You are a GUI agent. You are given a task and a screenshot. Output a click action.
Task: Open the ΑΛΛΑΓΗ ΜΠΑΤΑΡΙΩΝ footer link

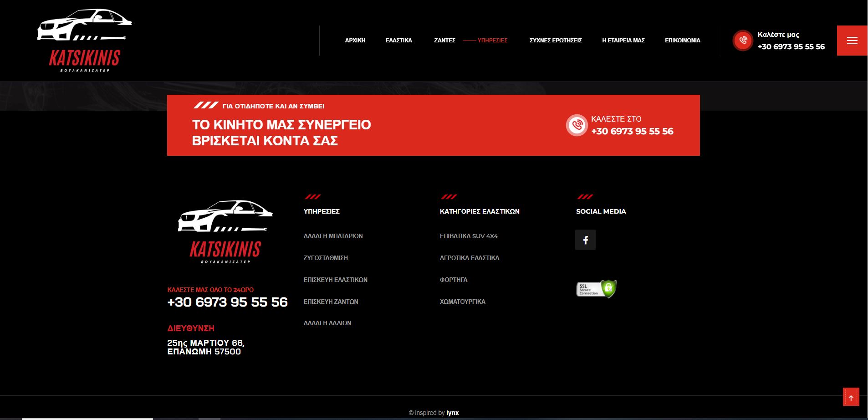333,236
